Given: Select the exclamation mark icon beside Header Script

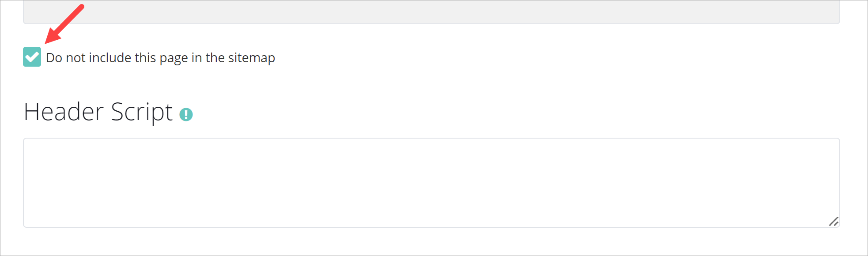Looking at the screenshot, I should (x=186, y=115).
